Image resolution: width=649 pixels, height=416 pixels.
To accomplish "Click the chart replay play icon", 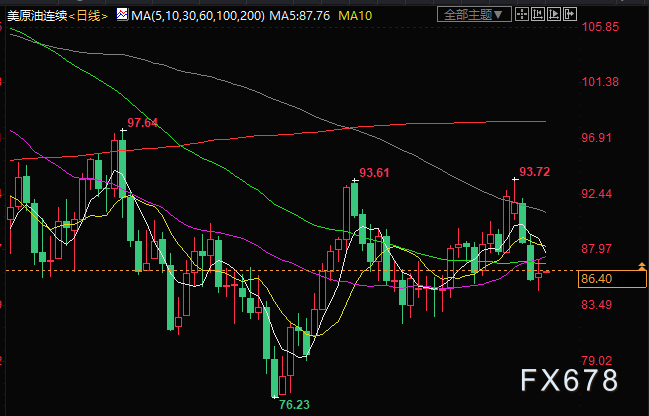I will pyautogui.click(x=555, y=14).
